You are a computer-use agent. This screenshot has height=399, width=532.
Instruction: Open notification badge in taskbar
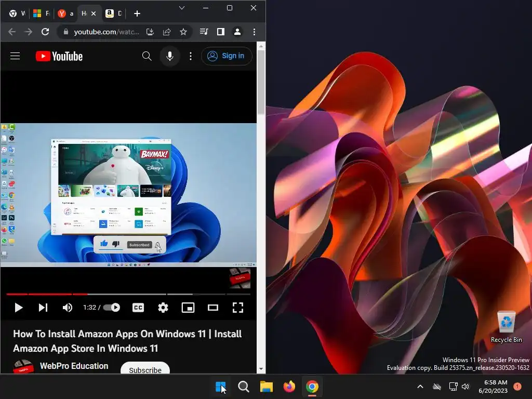point(517,387)
